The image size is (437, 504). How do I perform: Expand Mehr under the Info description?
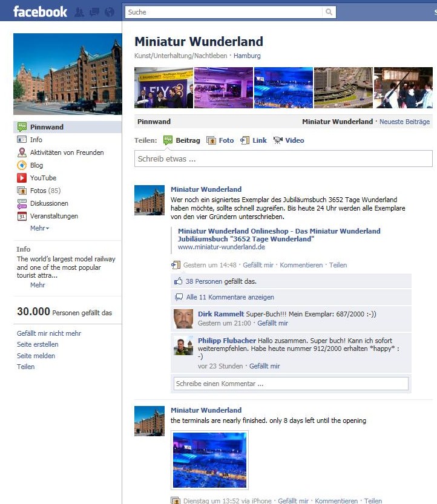point(38,285)
